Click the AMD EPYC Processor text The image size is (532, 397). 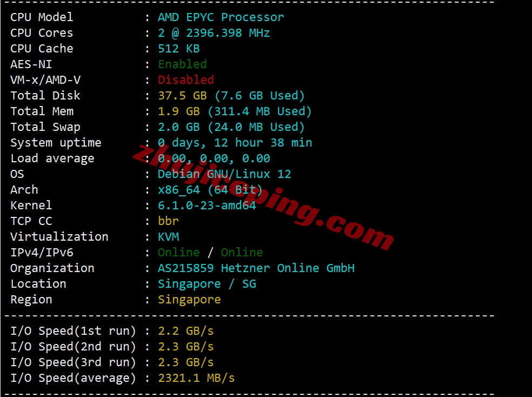[x=221, y=17]
